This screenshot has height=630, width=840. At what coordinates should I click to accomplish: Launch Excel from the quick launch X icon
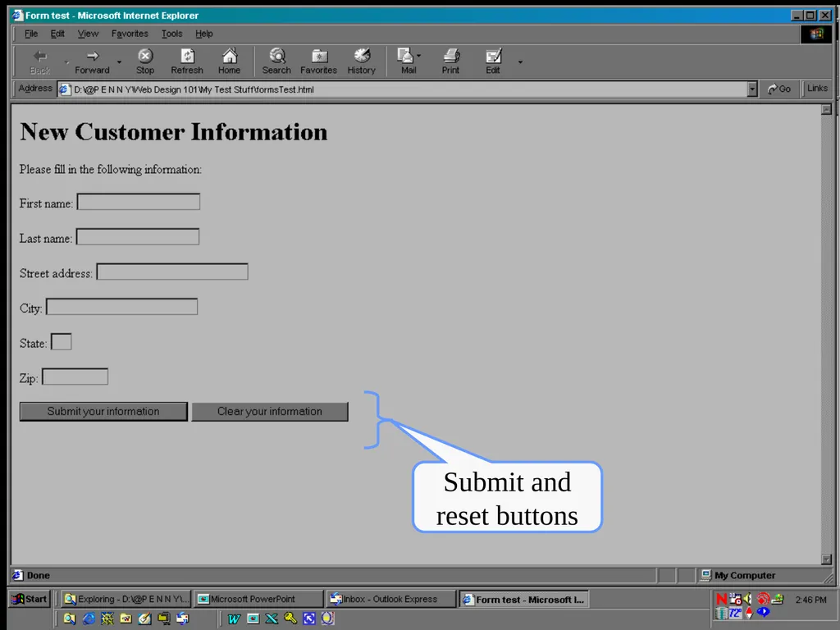[272, 619]
